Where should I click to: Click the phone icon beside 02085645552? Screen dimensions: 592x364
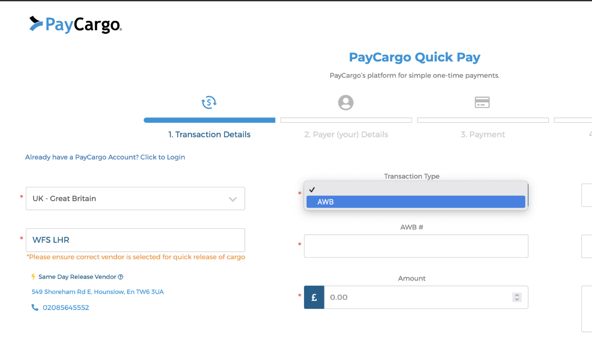pyautogui.click(x=35, y=307)
